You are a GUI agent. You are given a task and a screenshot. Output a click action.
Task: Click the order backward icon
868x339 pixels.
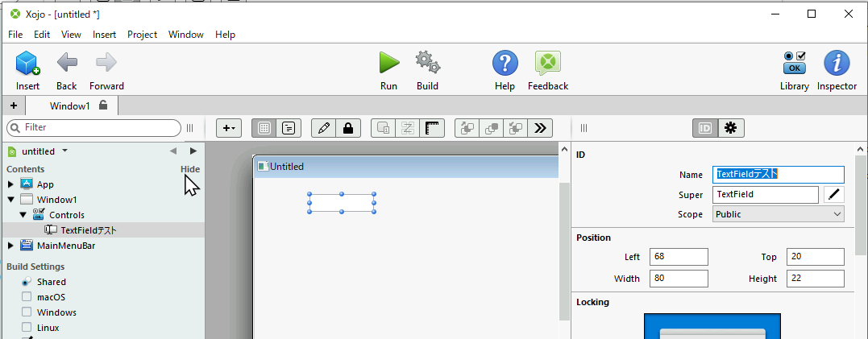click(515, 128)
